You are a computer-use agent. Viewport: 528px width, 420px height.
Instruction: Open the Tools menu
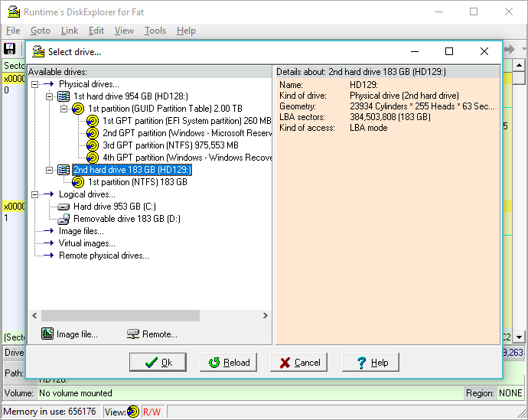point(155,31)
